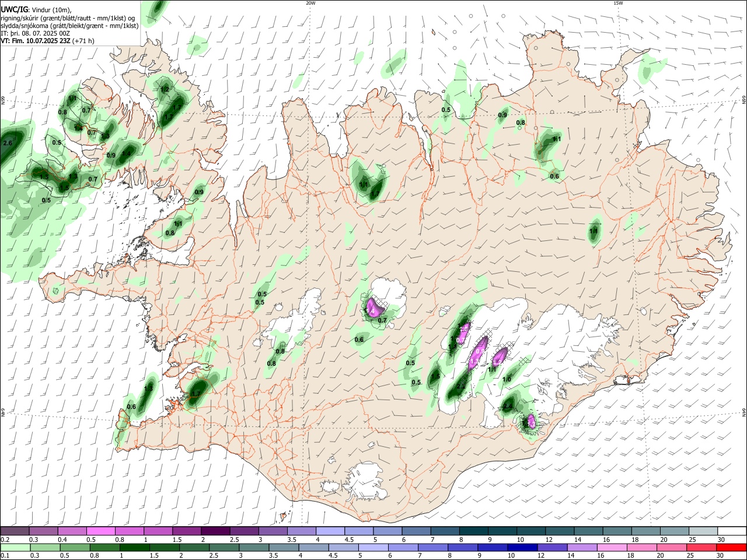Click the magenta 0.5 snow legend swatch
This screenshot has width=747, height=560.
[x=101, y=531]
